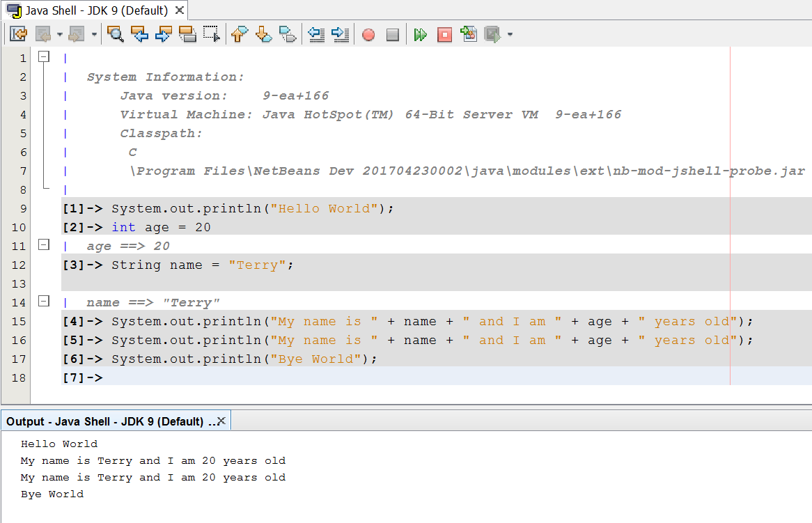Screen dimensions: 812x523
Task: Click the Find Selection magnifier icon
Action: (116, 34)
